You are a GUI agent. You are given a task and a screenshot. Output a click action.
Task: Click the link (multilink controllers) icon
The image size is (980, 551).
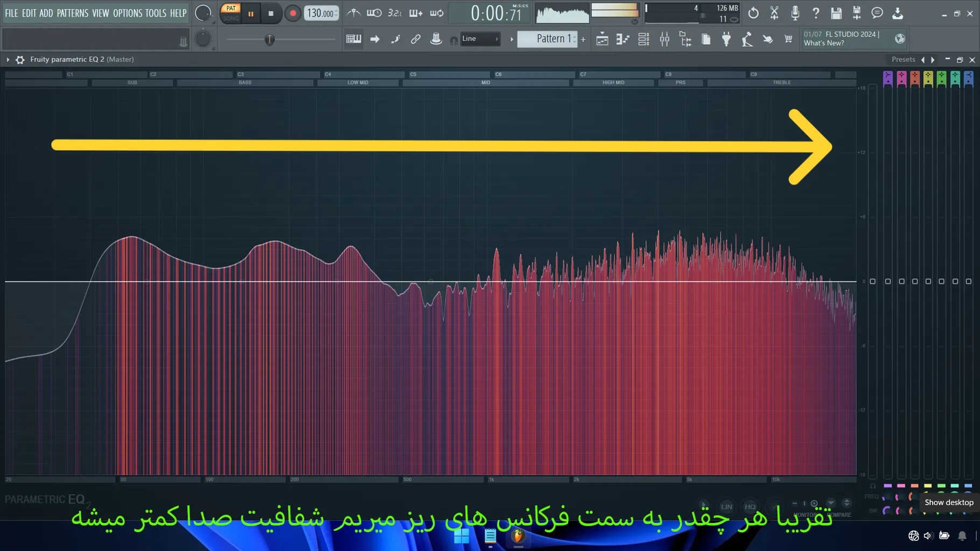tap(416, 39)
